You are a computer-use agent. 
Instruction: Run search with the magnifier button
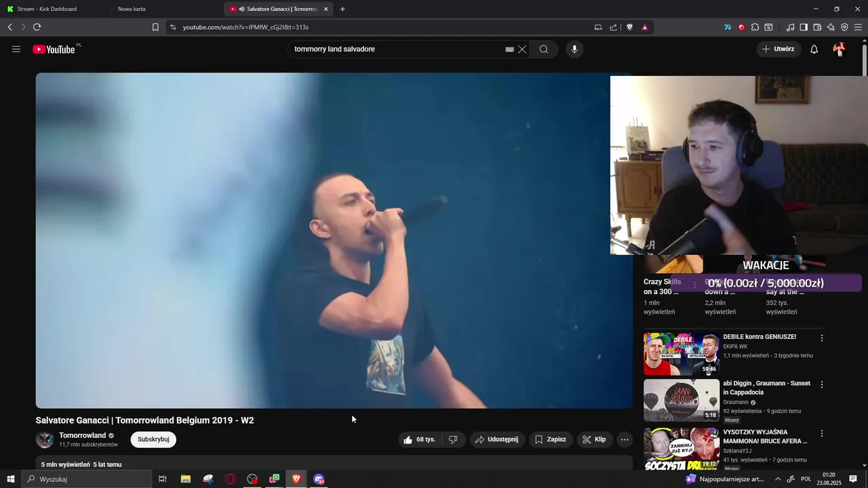tap(544, 49)
